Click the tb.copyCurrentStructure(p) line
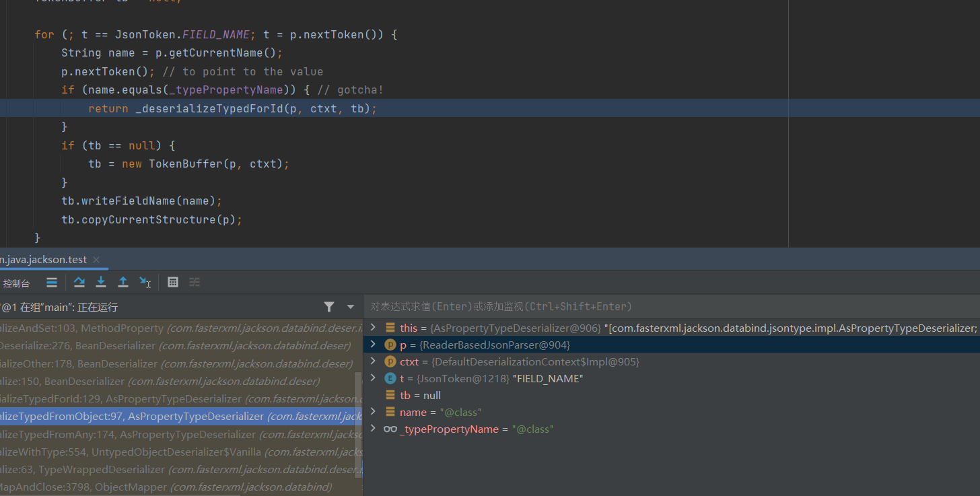980x496 pixels. tap(151, 219)
